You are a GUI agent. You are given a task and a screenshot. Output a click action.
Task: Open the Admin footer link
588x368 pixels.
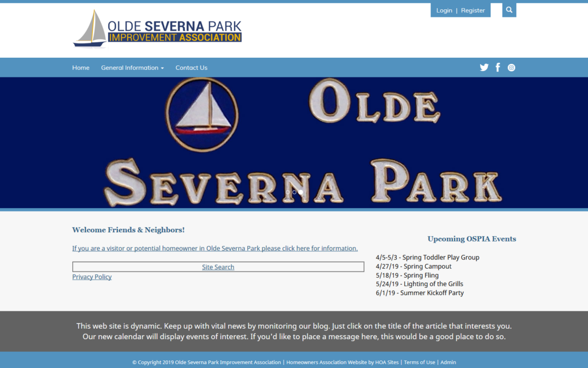[x=448, y=363]
